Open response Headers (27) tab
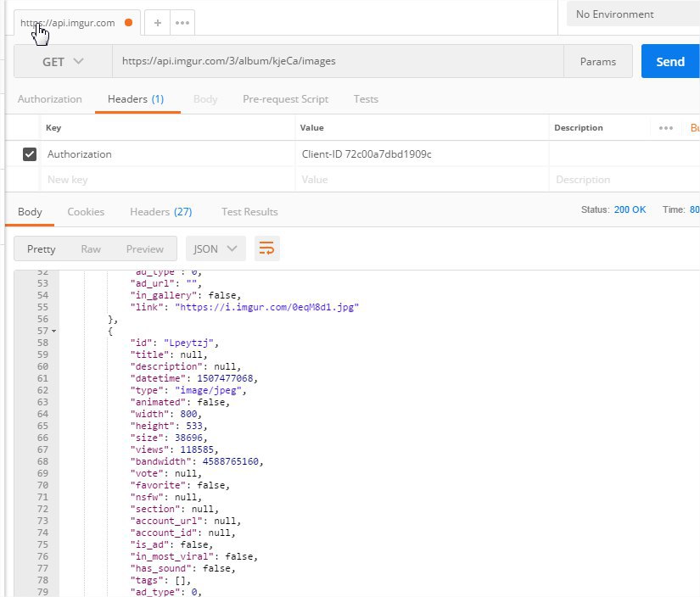The image size is (700, 597). pyautogui.click(x=160, y=212)
